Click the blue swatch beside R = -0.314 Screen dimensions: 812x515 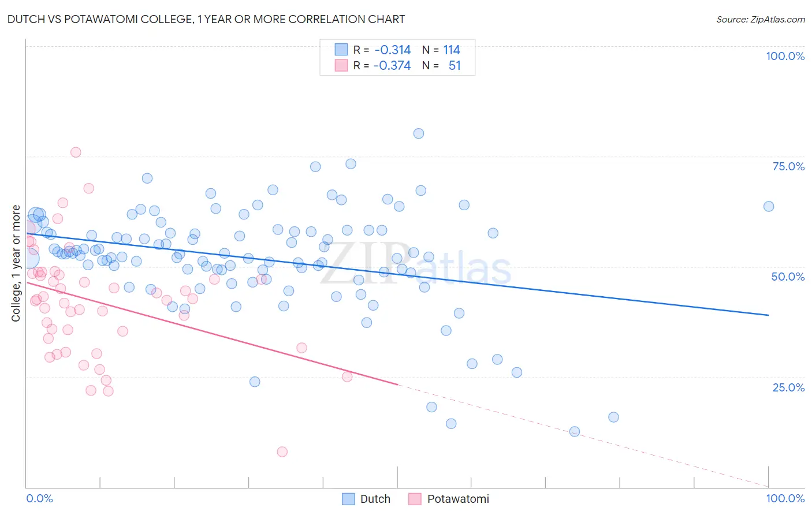coord(341,50)
